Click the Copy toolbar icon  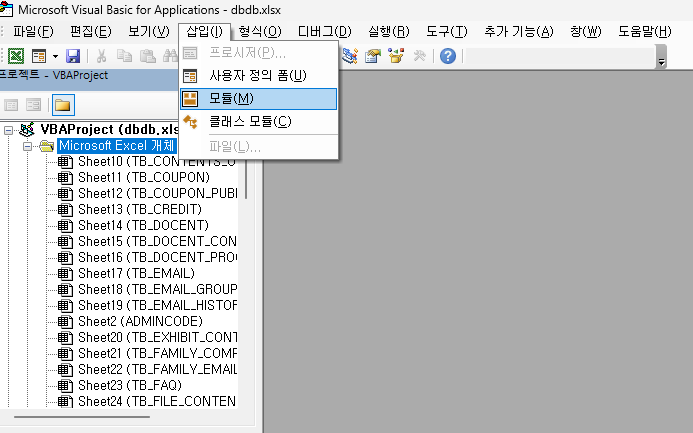[x=124, y=56]
